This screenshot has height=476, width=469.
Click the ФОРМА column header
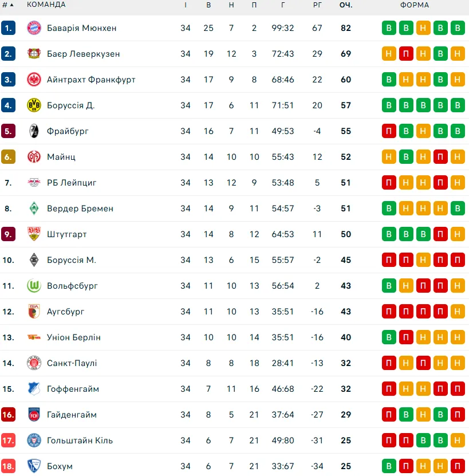coord(415,5)
